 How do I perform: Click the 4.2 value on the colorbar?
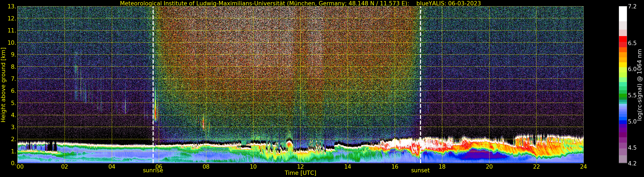tap(632, 163)
